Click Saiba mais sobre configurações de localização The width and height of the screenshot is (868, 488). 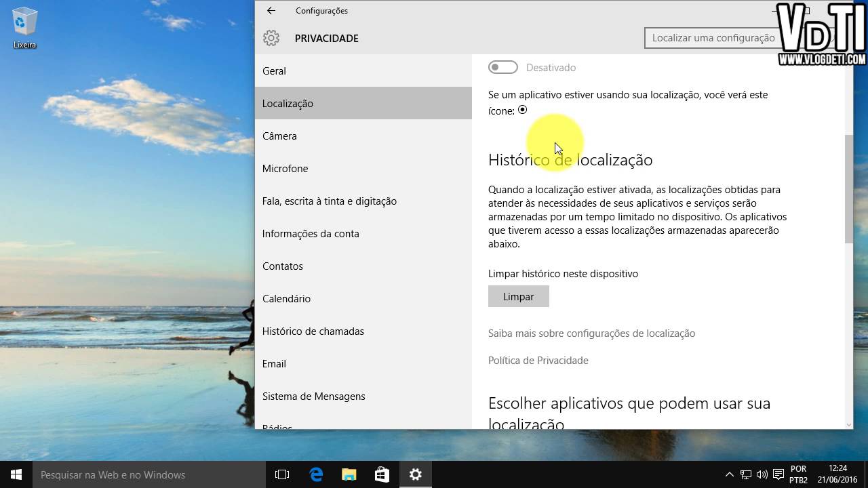point(591,333)
